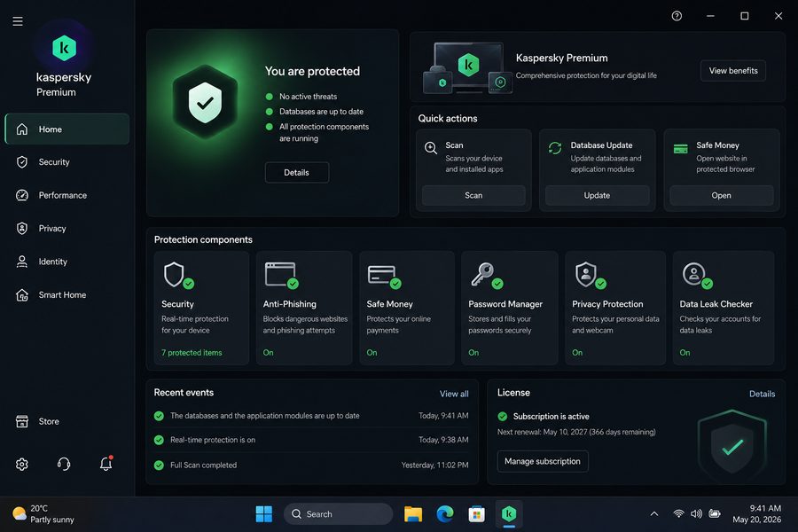Viewport: 798px width, 532px height.
Task: Click the 7 protected items link
Action: pos(192,352)
